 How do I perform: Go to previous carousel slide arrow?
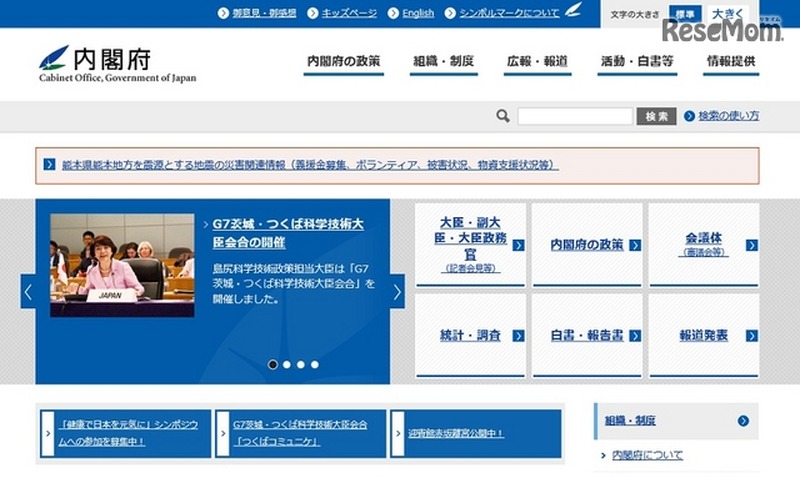tap(28, 292)
